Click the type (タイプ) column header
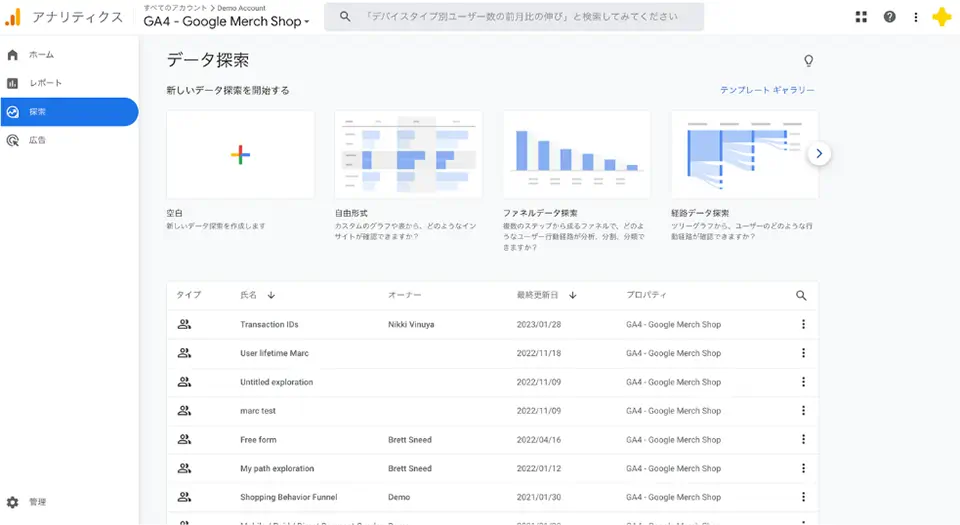 189,295
